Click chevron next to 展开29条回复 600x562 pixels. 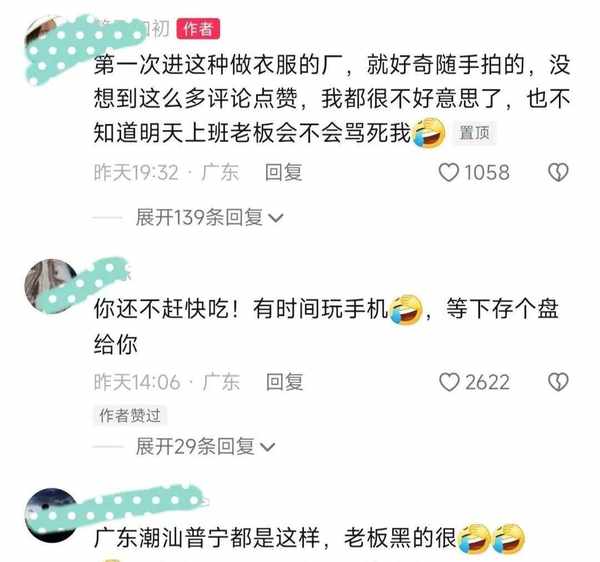point(267,447)
